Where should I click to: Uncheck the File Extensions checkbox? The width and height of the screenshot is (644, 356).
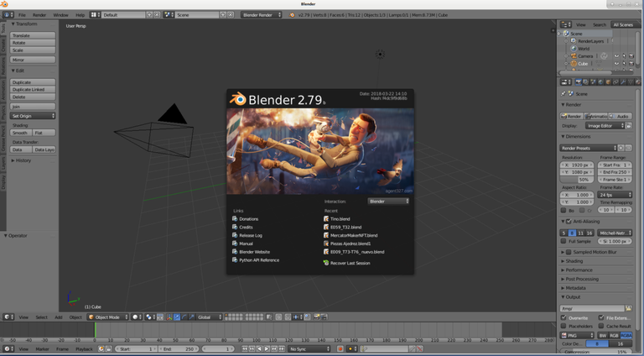[x=601, y=317]
